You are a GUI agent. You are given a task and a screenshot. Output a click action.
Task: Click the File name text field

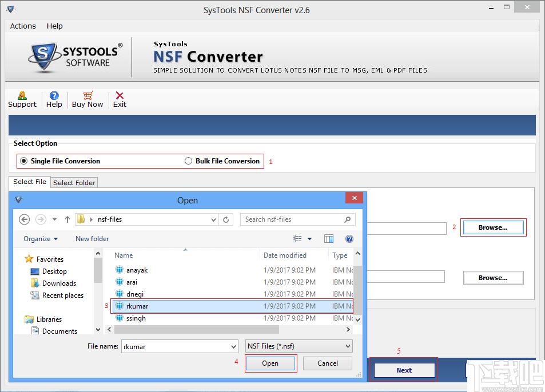176,346
